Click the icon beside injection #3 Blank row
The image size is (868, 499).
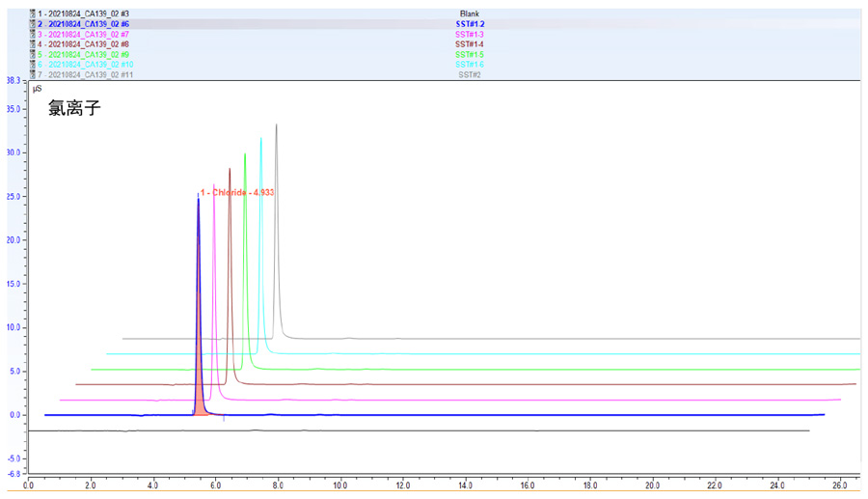pos(32,14)
